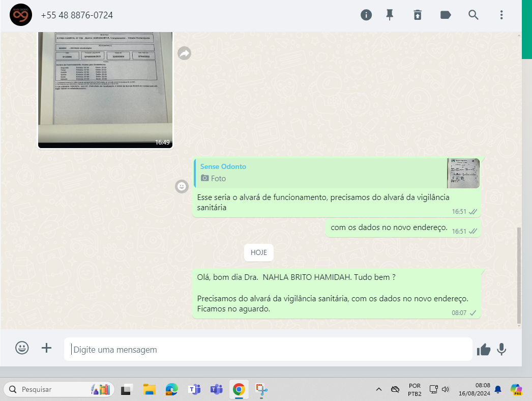Image resolution: width=532 pixels, height=401 pixels.
Task: Pin this chat with the pushpin icon
Action: 390,15
